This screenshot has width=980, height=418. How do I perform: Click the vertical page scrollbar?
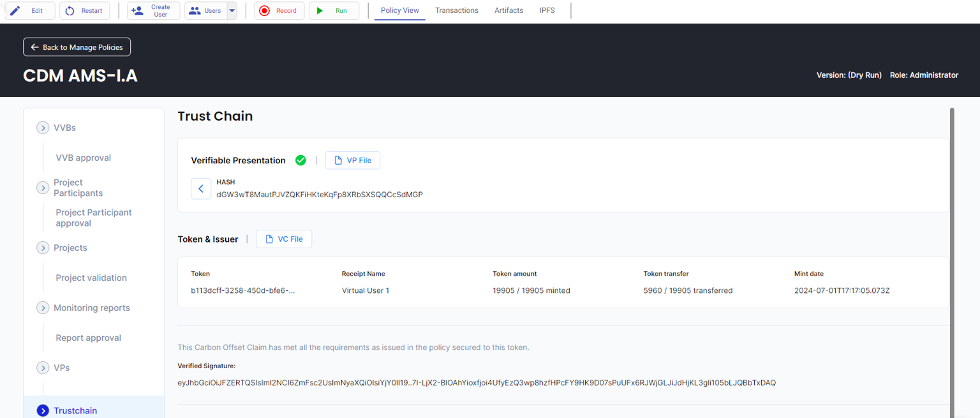coord(952,255)
